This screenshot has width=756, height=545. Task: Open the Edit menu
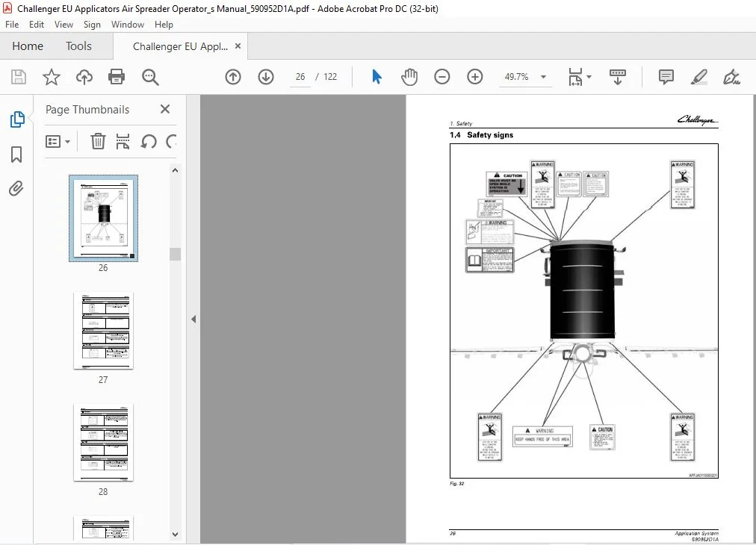tap(36, 25)
